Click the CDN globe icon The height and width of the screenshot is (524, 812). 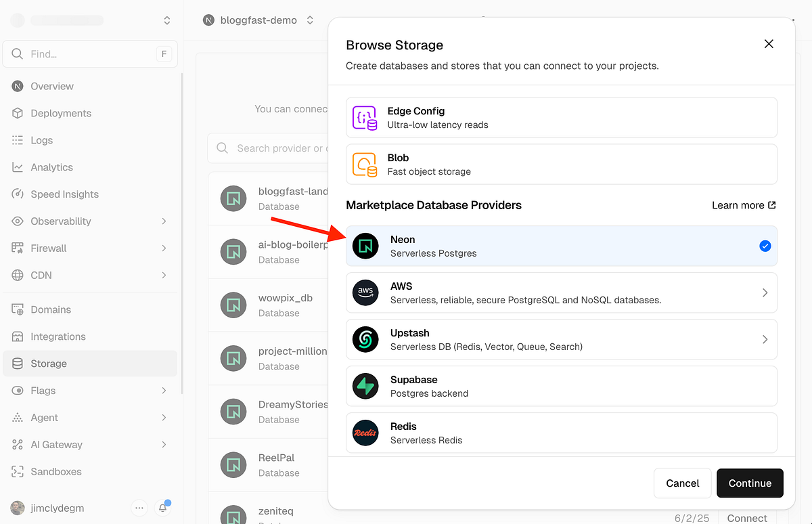(18, 276)
